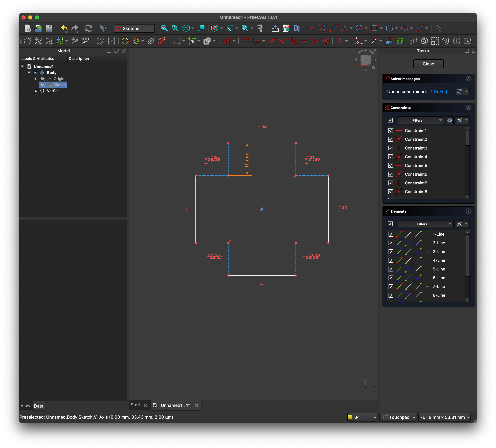496x448 pixels.
Task: Apply the Tangent constraint
Action: (x=293, y=41)
